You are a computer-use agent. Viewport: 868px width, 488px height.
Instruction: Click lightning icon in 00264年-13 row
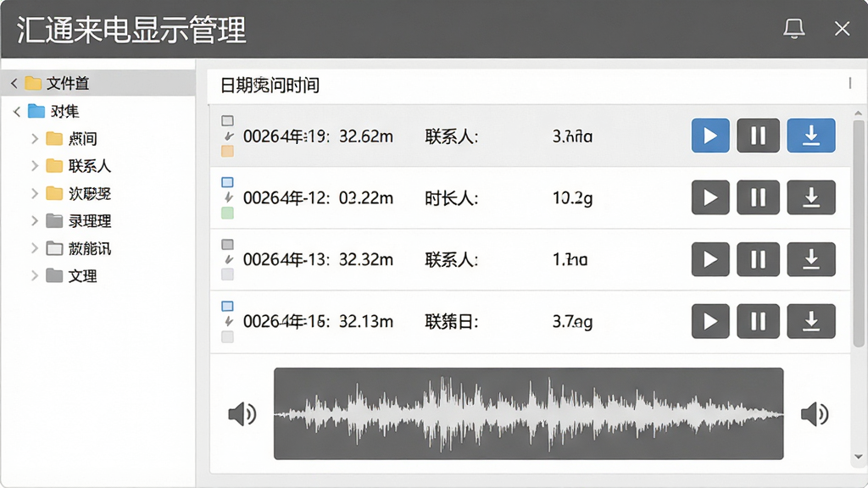pyautogui.click(x=228, y=259)
